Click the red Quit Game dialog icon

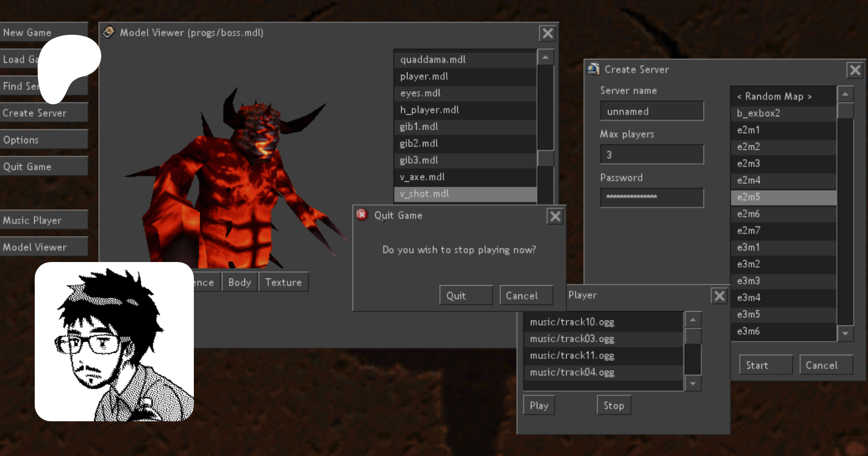coord(362,215)
